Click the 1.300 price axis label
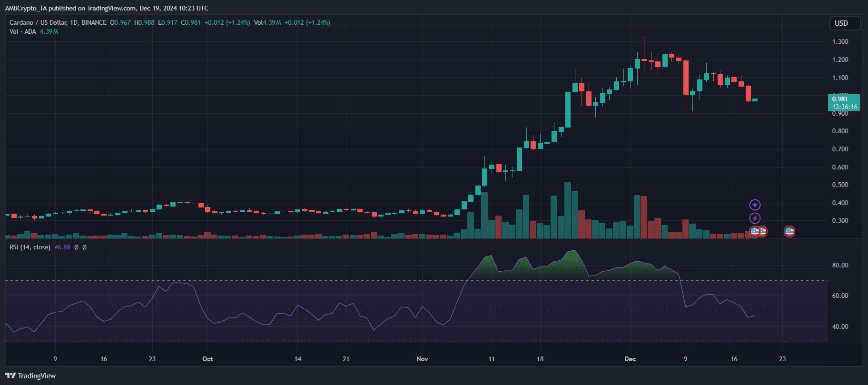Viewport: 868px width, 385px height. tap(840, 42)
